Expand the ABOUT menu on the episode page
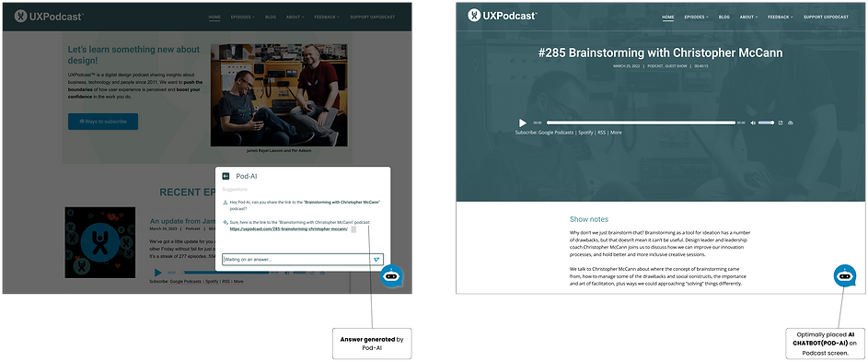Viewport: 868px width, 362px height. click(748, 18)
